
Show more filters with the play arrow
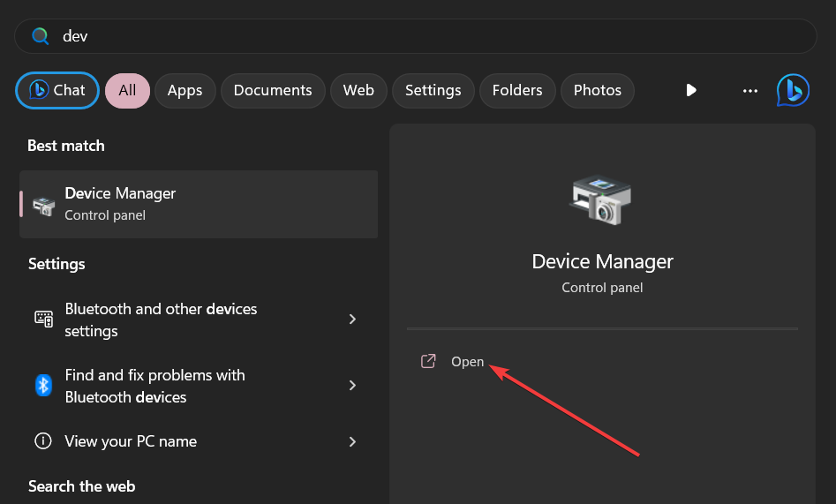pyautogui.click(x=691, y=90)
